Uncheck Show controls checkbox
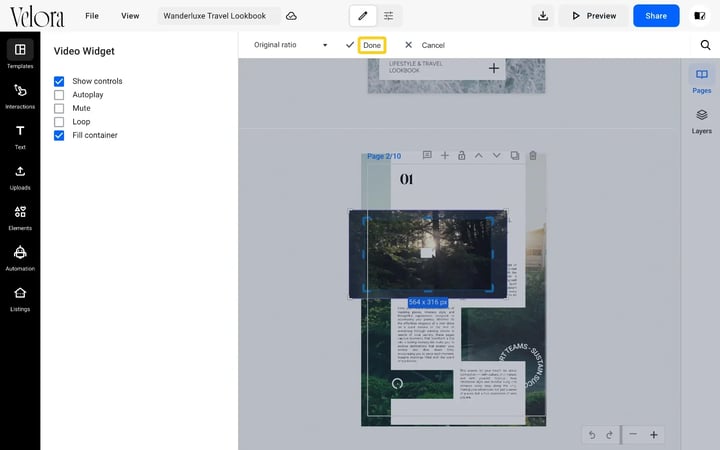Screen dimensions: 720x450 59,81
